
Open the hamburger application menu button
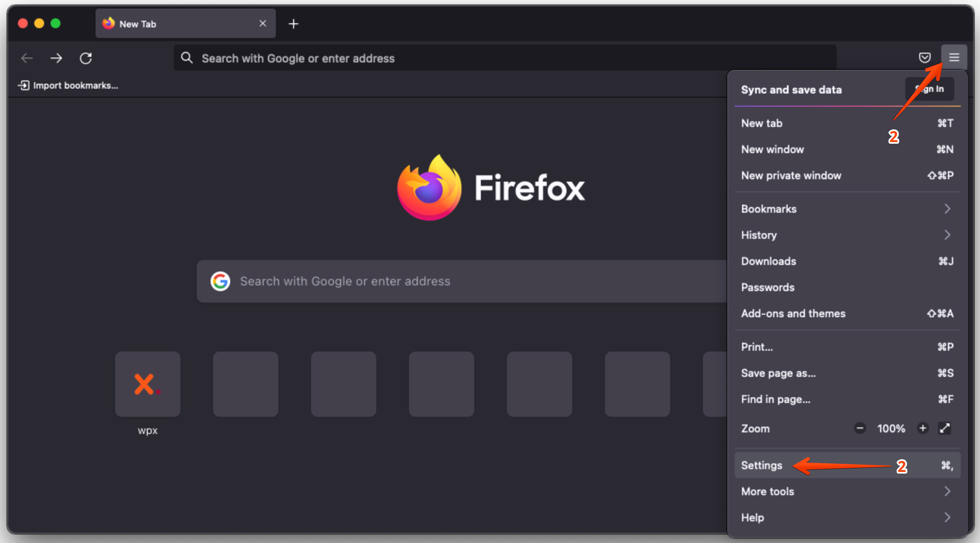954,58
